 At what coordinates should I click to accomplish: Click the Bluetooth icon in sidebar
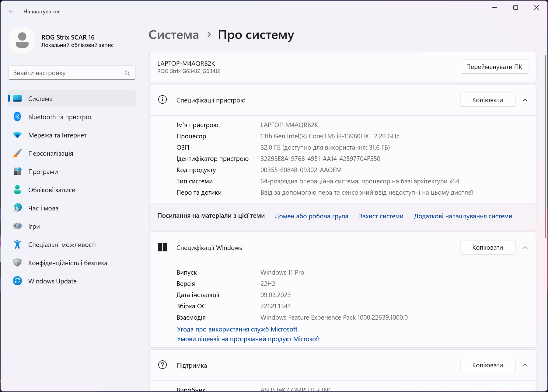[17, 116]
